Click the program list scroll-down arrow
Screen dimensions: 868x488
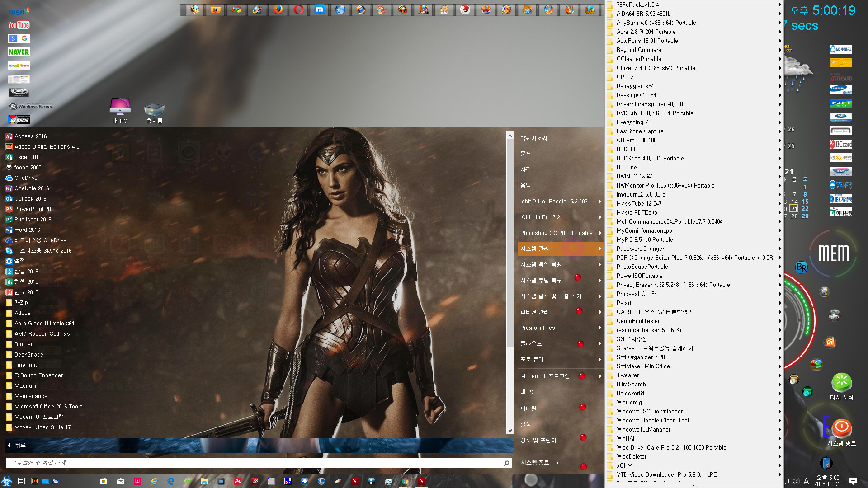[x=510, y=431]
